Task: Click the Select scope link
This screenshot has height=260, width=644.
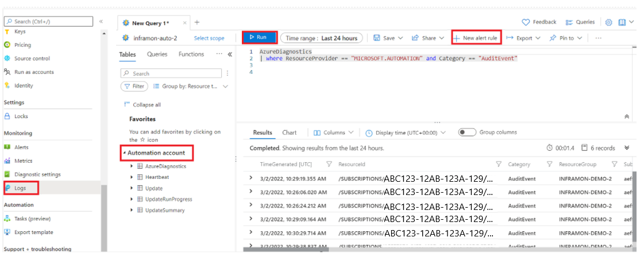Action: click(x=209, y=39)
